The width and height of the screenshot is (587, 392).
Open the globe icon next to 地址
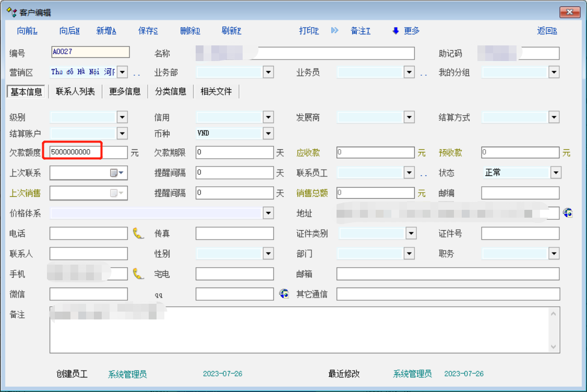coord(568,213)
